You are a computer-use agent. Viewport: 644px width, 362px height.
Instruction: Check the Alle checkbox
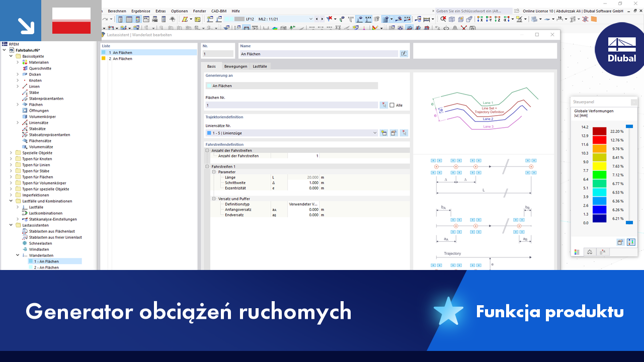click(392, 105)
